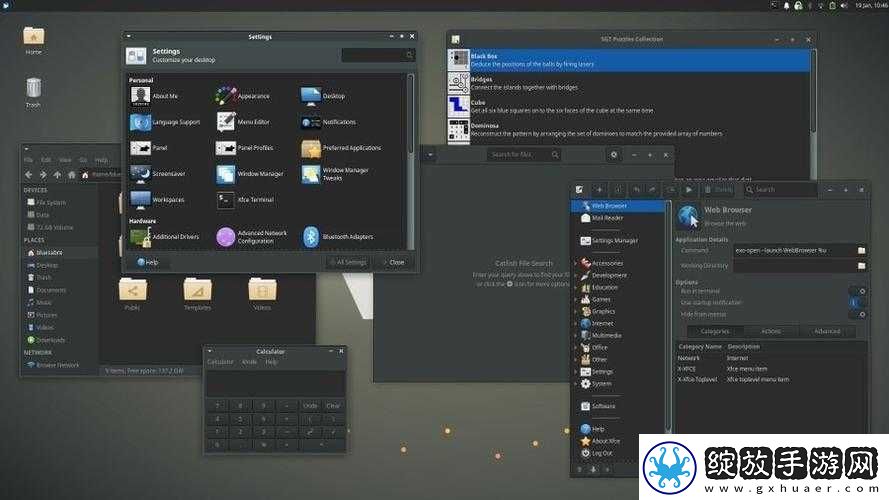Click the Clear button in Calculator
The image size is (889, 500).
[x=333, y=406]
